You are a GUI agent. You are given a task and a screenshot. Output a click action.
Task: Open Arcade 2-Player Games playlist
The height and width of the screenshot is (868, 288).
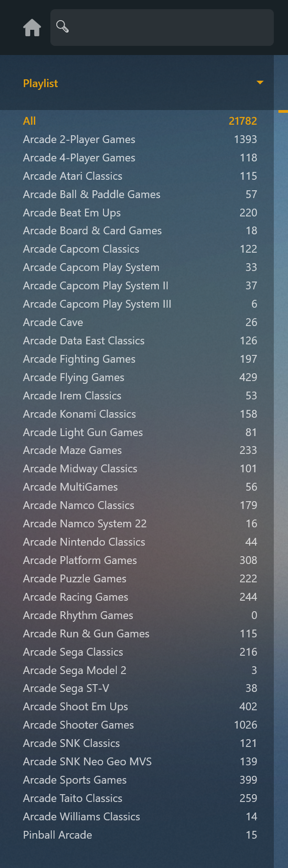click(x=79, y=139)
